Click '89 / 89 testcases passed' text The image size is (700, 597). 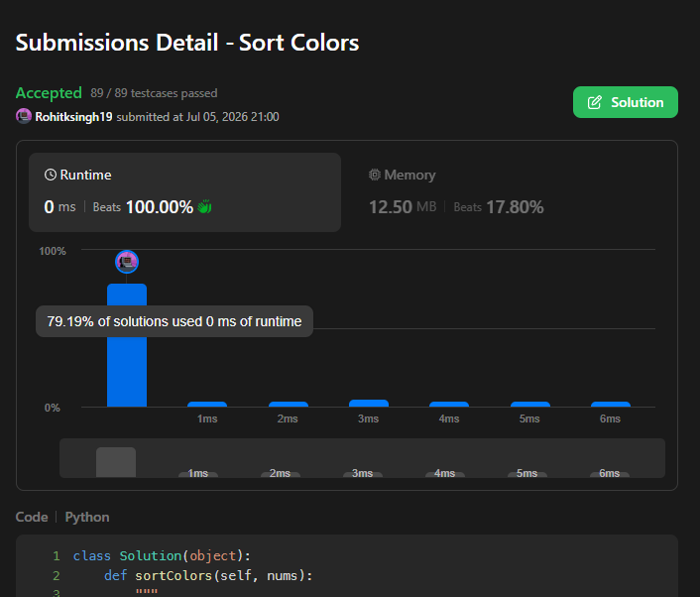point(154,93)
